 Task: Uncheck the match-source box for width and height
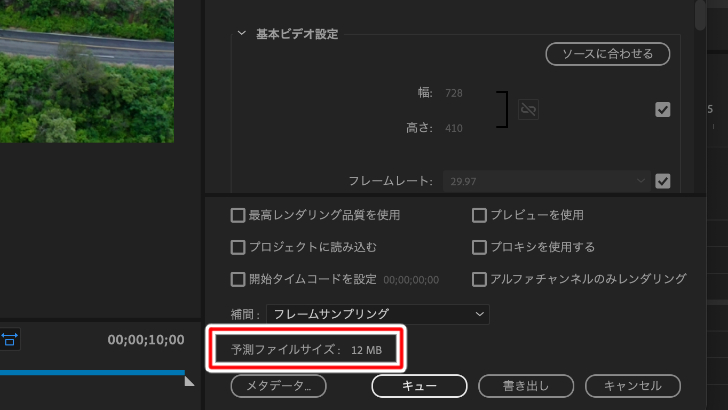coord(663,110)
